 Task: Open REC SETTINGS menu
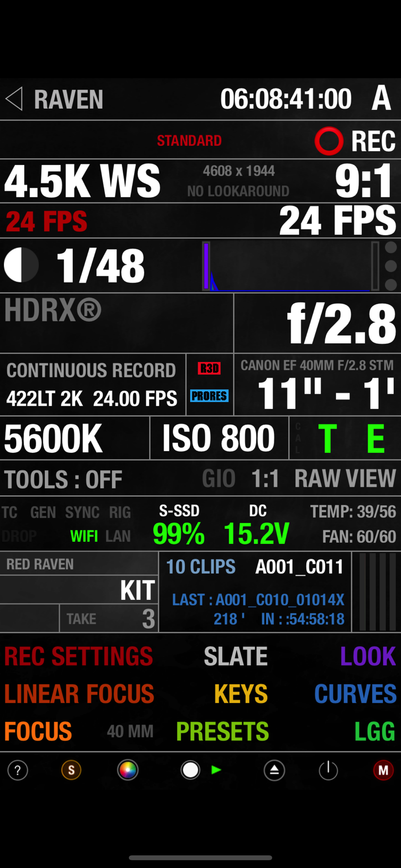(x=79, y=656)
